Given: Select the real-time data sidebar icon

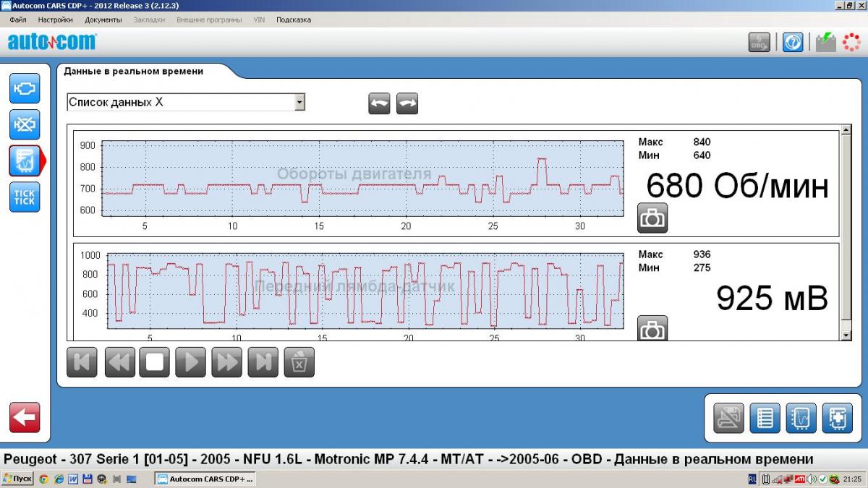Looking at the screenshot, I should (25, 160).
